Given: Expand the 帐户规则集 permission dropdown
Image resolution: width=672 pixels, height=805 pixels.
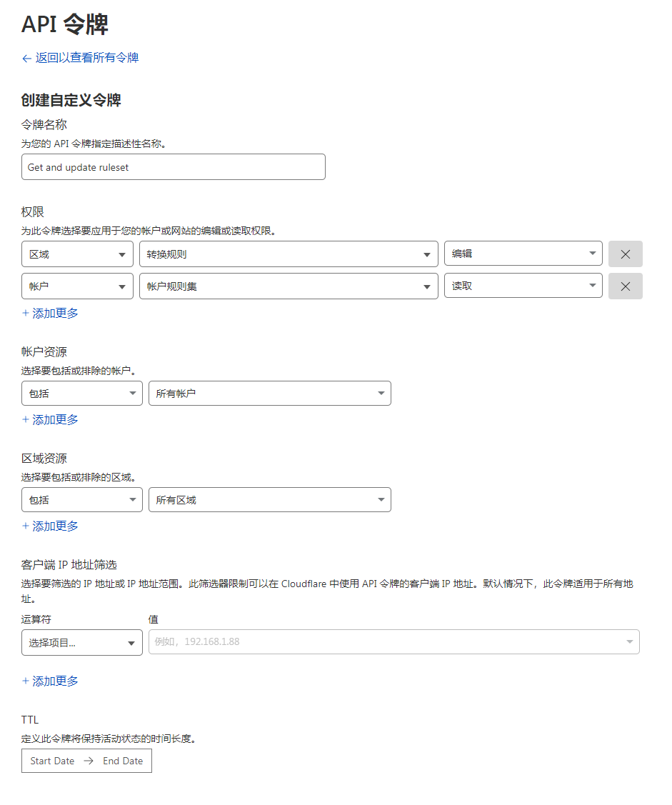Looking at the screenshot, I should (289, 286).
